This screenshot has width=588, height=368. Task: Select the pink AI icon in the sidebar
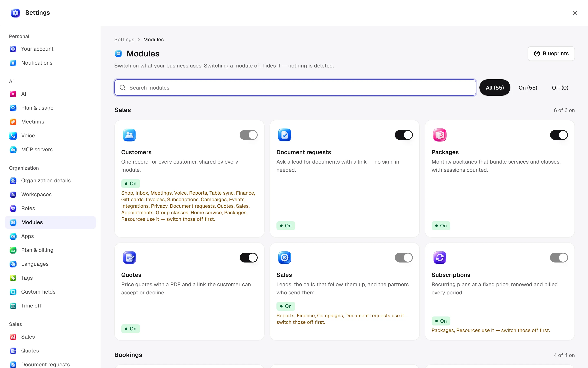[13, 94]
